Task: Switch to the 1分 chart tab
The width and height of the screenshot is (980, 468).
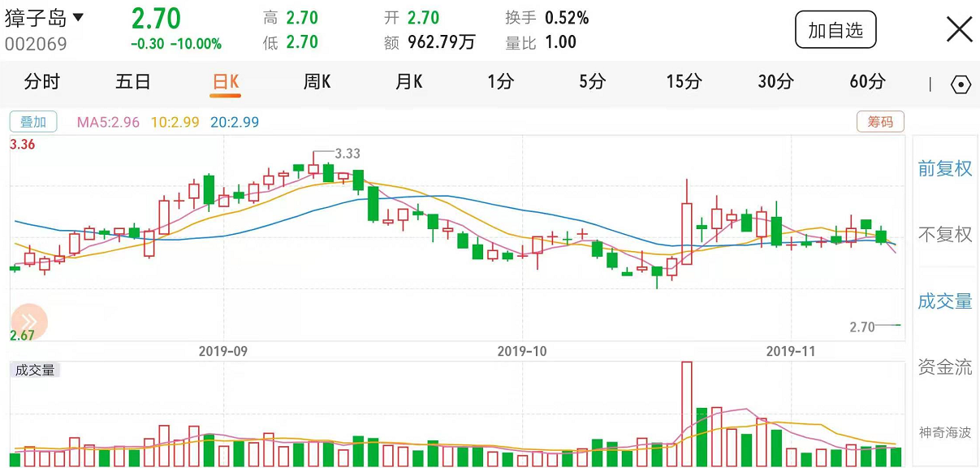Action: 501,81
